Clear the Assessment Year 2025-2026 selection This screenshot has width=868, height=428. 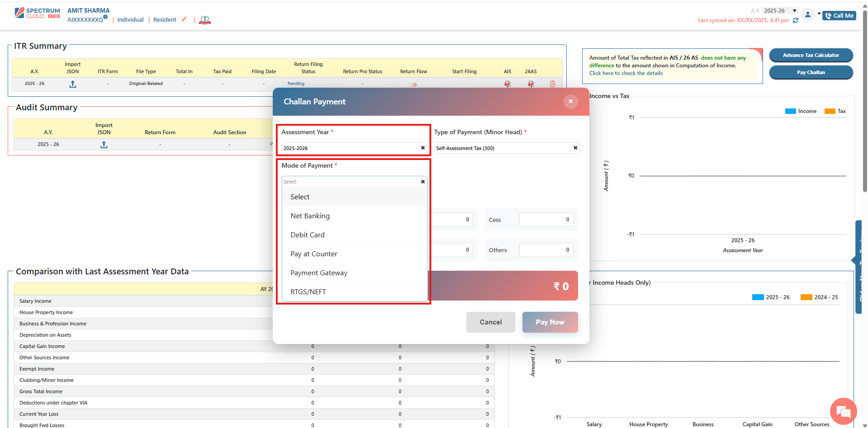point(422,148)
